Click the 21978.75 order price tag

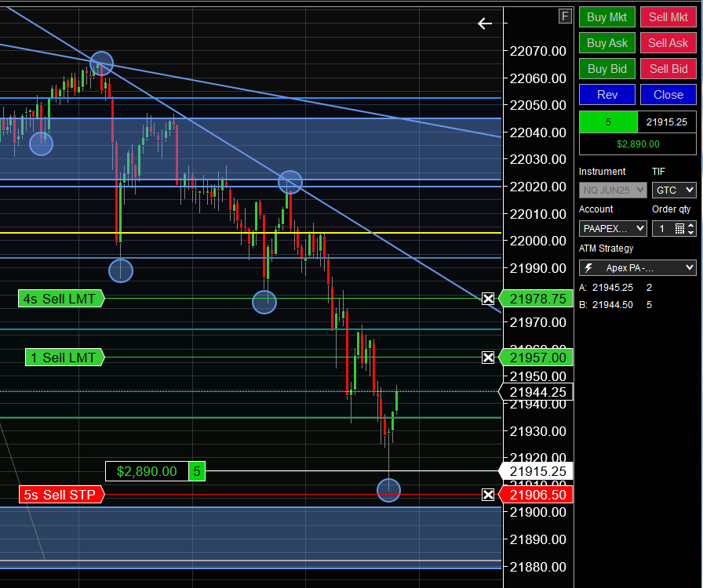pos(536,299)
